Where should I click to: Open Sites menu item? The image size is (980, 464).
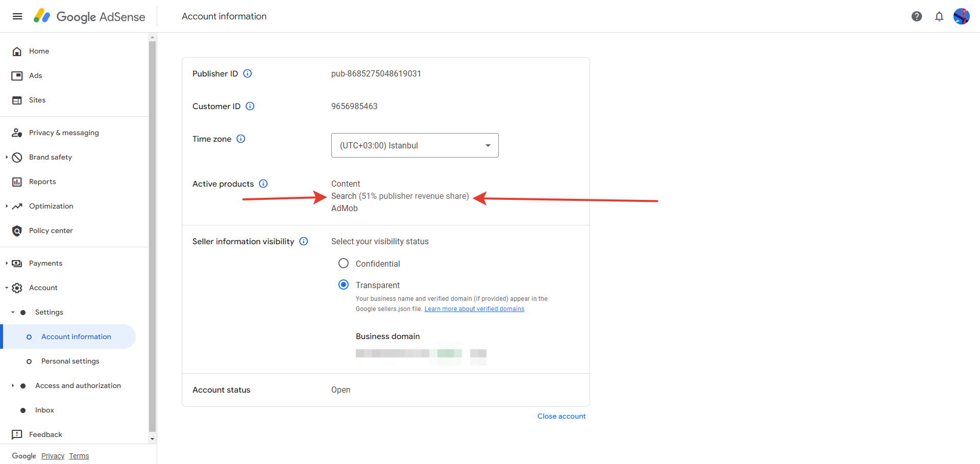point(37,100)
